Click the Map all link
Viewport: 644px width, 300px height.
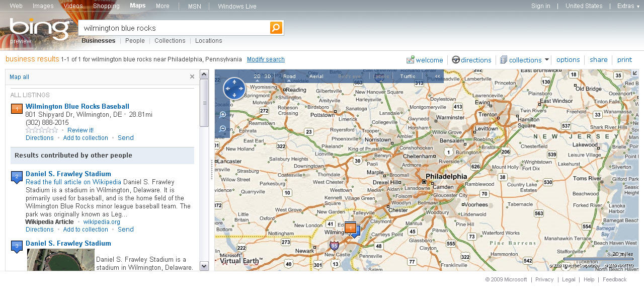click(19, 77)
